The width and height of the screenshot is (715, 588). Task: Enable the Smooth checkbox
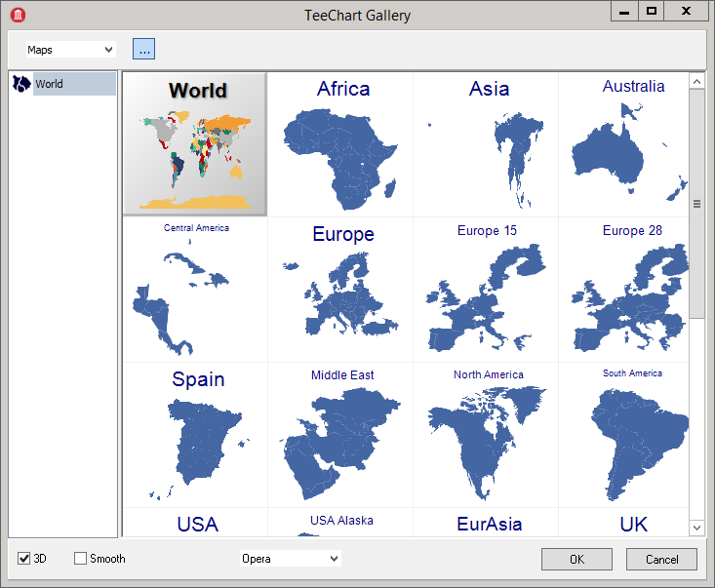tap(80, 558)
